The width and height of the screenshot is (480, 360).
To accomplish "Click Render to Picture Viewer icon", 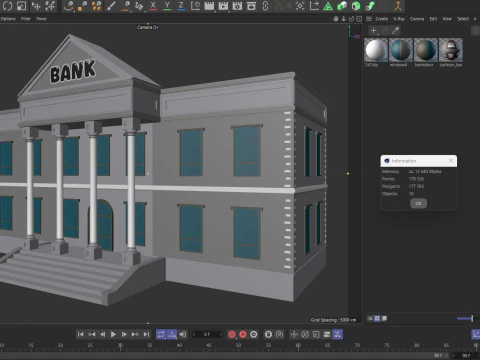I will click(x=223, y=6).
